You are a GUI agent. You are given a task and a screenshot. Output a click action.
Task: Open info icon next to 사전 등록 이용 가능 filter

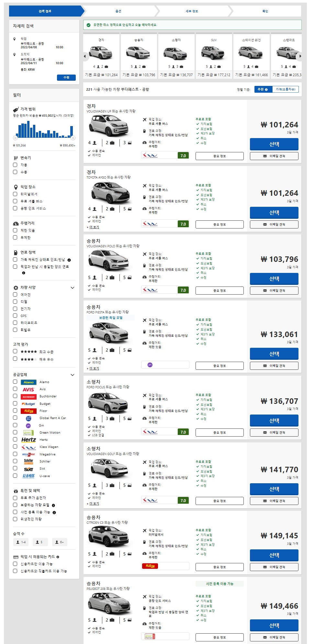[x=54, y=512]
